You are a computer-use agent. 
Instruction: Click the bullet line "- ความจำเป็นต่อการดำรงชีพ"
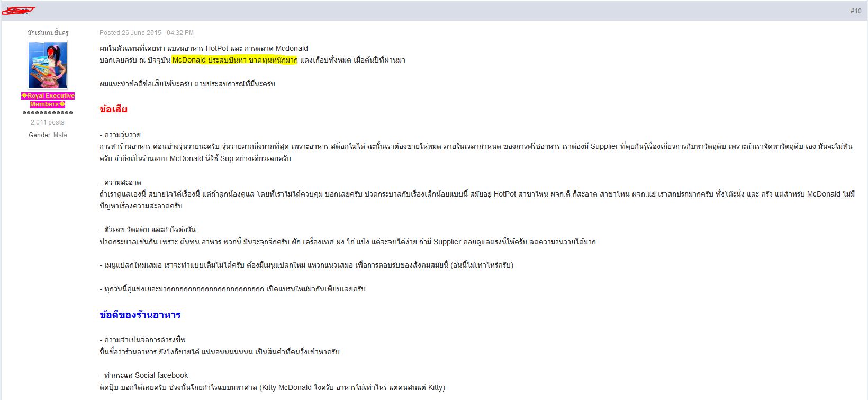(142, 340)
